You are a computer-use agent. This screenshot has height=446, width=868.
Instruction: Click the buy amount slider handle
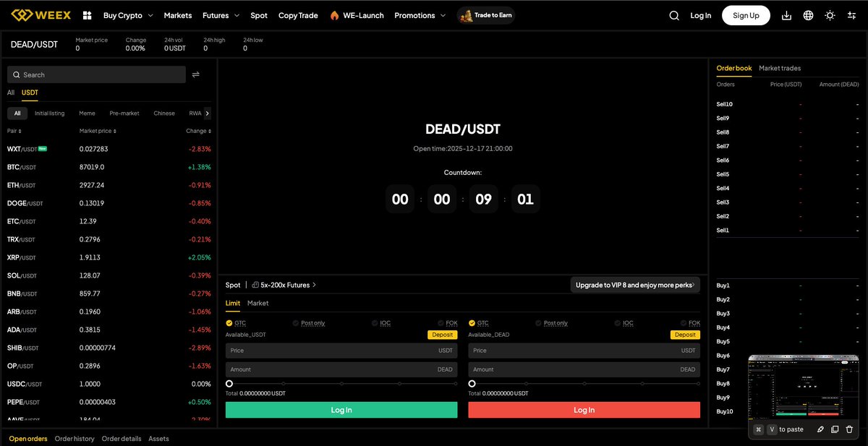tap(229, 384)
